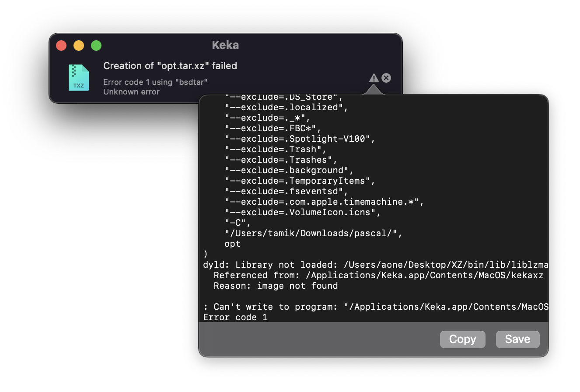Click the "--exclude=.TemporaryItems" line
The height and width of the screenshot is (392, 580).
300,181
